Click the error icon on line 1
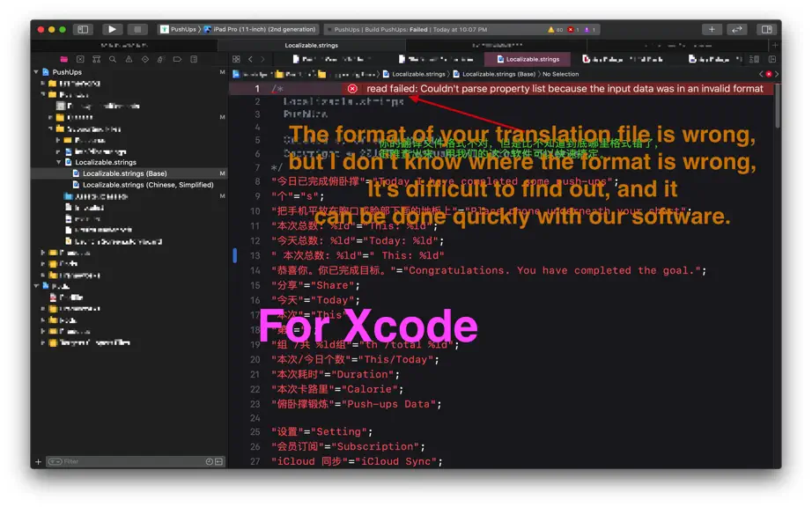The height and width of the screenshot is (507, 812). (x=352, y=89)
